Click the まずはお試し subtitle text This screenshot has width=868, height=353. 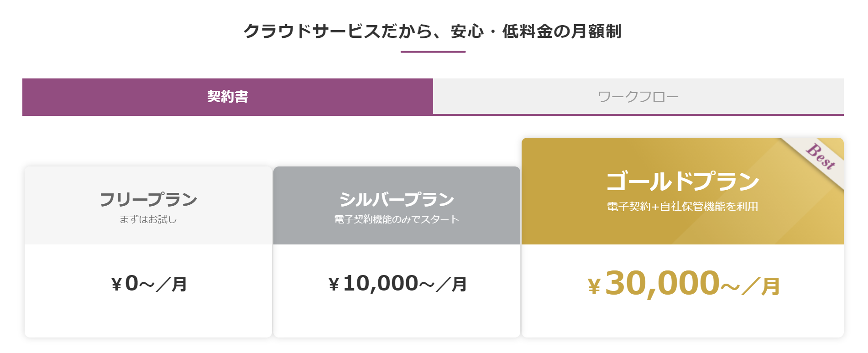coord(148,219)
